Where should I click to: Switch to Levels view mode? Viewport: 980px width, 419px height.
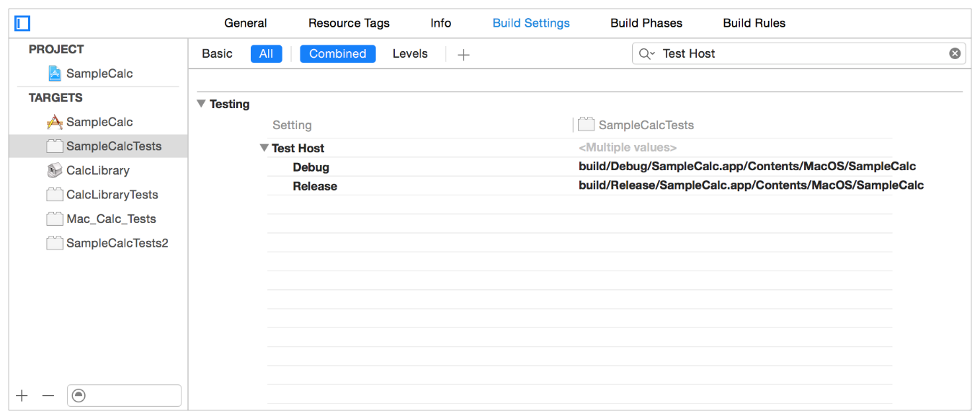[409, 53]
